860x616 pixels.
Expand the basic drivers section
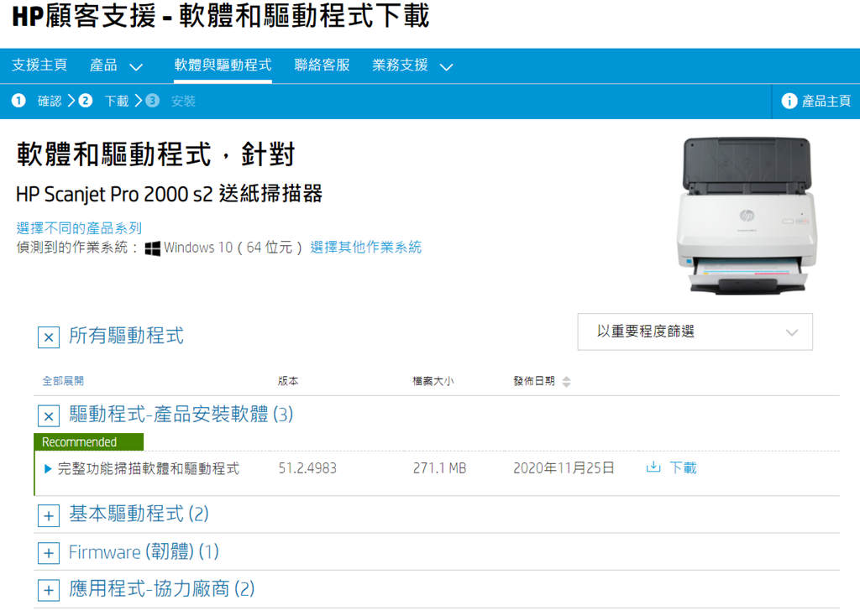49,514
